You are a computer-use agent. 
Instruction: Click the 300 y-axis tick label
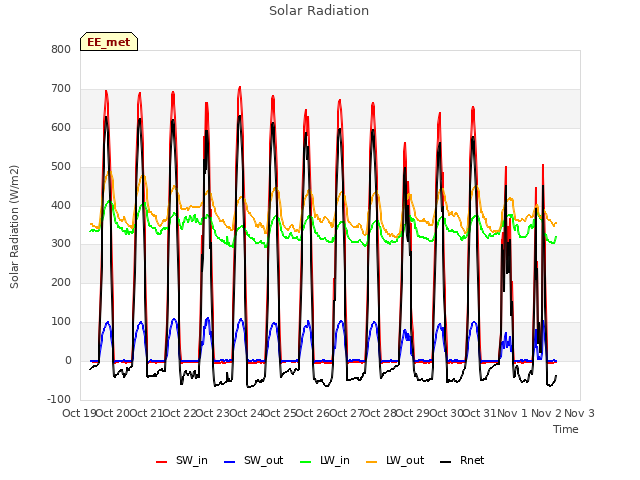(61, 244)
